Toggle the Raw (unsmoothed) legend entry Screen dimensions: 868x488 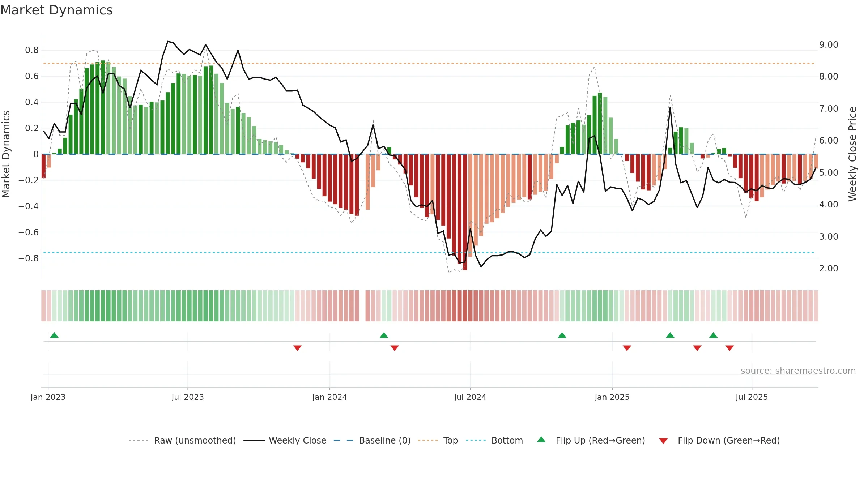(x=182, y=440)
